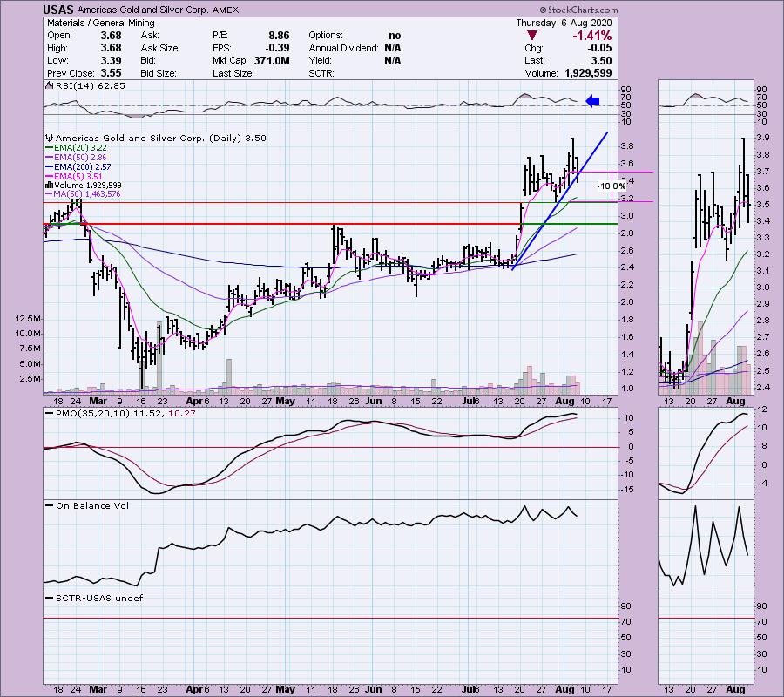Image resolution: width=784 pixels, height=697 pixels.
Task: Click Materials / General Mining sector text
Action: point(100,23)
